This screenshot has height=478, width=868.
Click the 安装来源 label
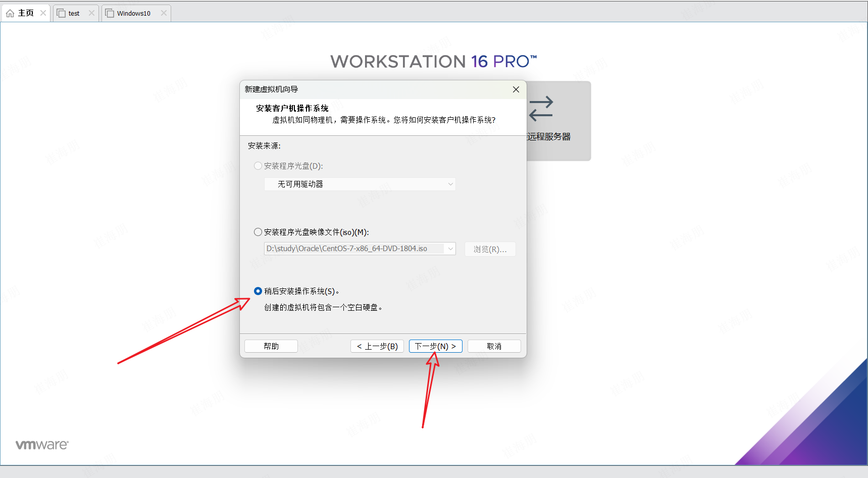pyautogui.click(x=264, y=146)
